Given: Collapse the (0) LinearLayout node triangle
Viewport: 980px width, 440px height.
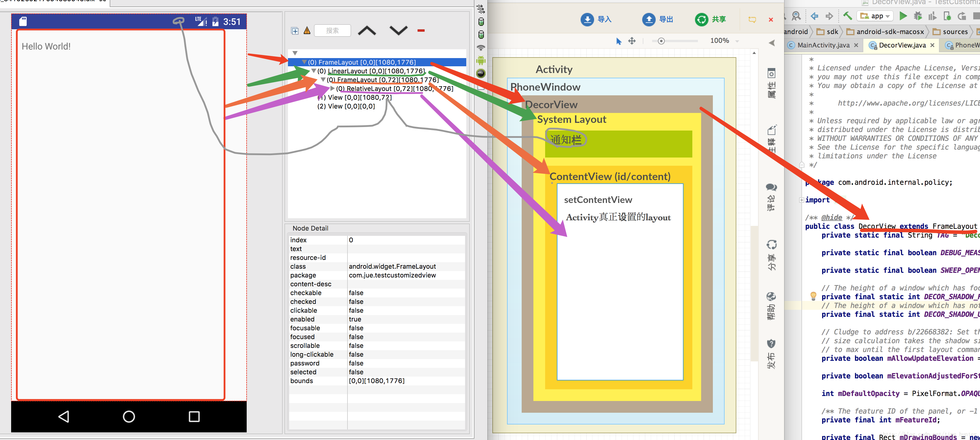Looking at the screenshot, I should [x=313, y=71].
